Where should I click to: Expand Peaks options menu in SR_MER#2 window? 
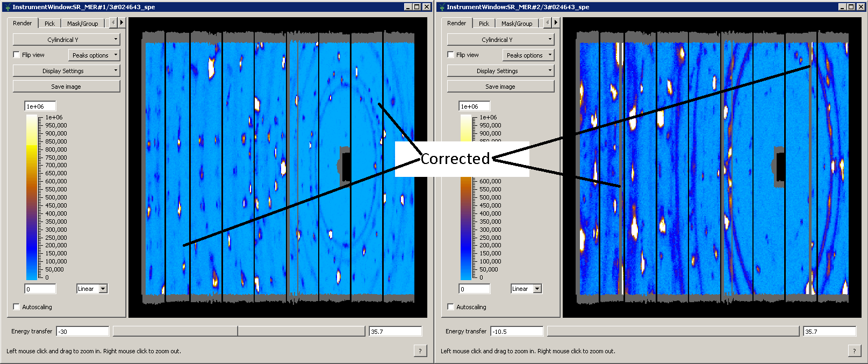coord(529,55)
